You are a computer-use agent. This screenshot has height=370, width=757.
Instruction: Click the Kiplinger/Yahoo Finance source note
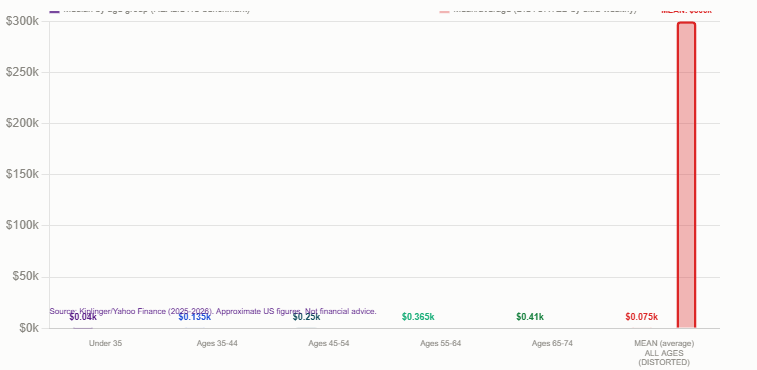point(213,311)
